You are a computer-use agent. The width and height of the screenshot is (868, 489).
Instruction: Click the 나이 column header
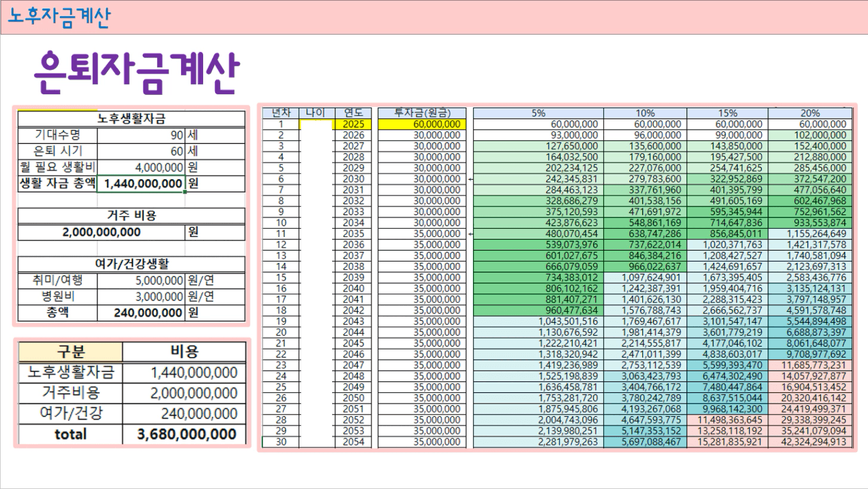pos(316,113)
